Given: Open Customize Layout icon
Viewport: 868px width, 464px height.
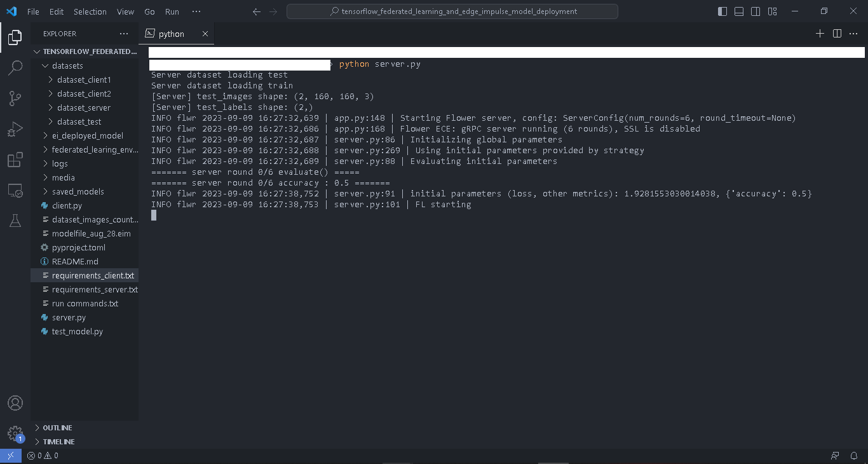Looking at the screenshot, I should (772, 11).
